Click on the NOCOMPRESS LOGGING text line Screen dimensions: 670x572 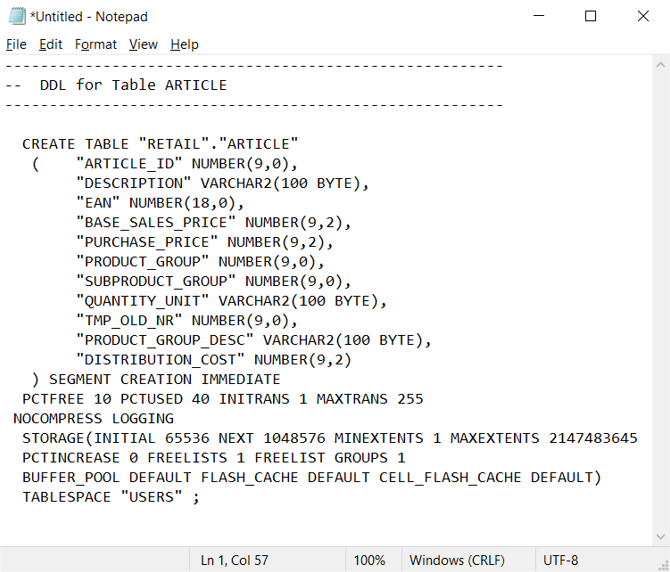(x=93, y=418)
